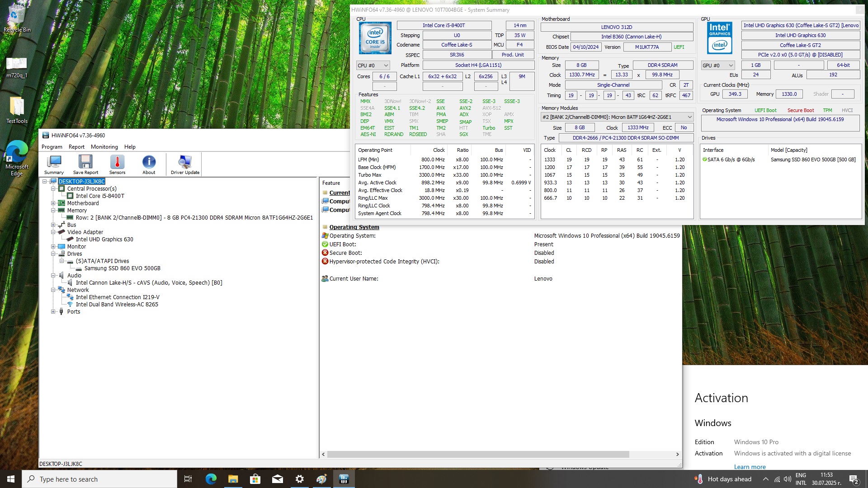Open the GPU #0 selector dropdown
868x488 pixels.
pos(718,66)
